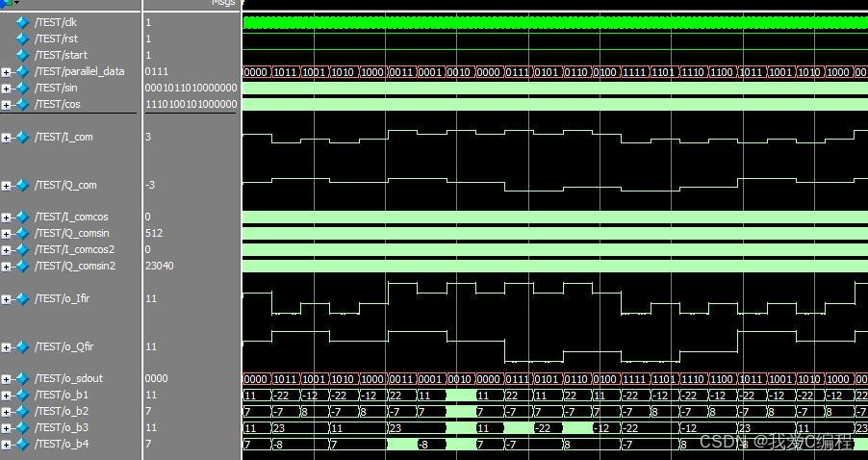Image resolution: width=868 pixels, height=460 pixels.
Task: Select the /TEST/rst signal name
Action: point(56,38)
